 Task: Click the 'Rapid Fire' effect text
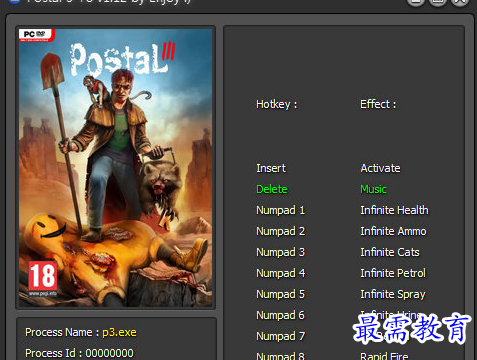pyautogui.click(x=384, y=356)
